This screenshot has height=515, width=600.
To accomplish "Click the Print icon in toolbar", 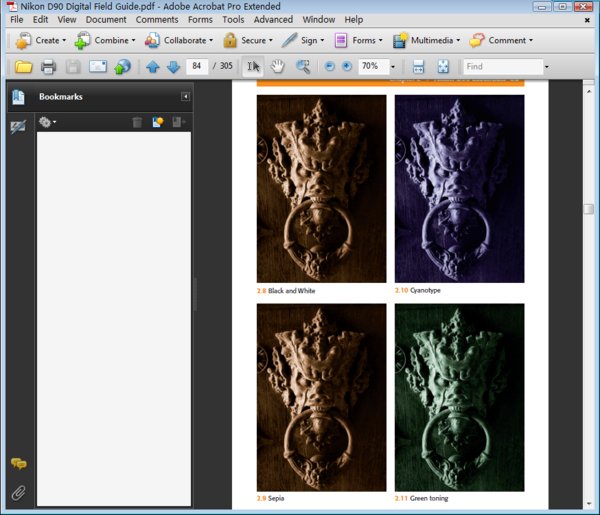I will (x=48, y=67).
